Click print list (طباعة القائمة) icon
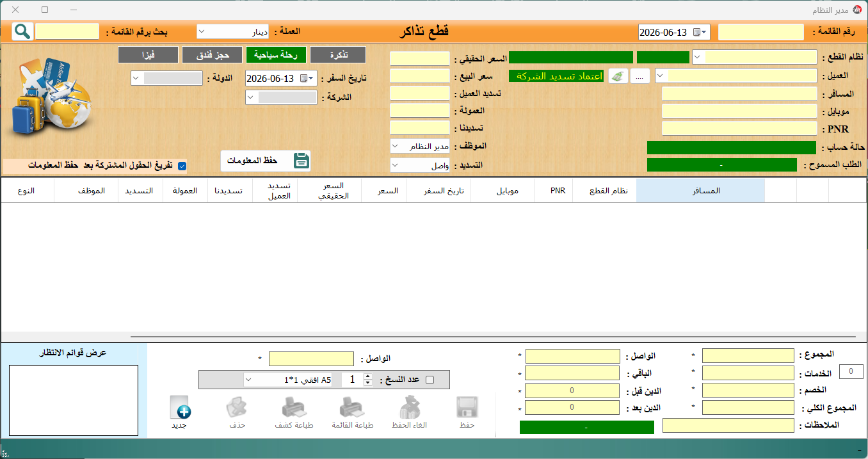The width and height of the screenshot is (868, 459). pyautogui.click(x=352, y=412)
